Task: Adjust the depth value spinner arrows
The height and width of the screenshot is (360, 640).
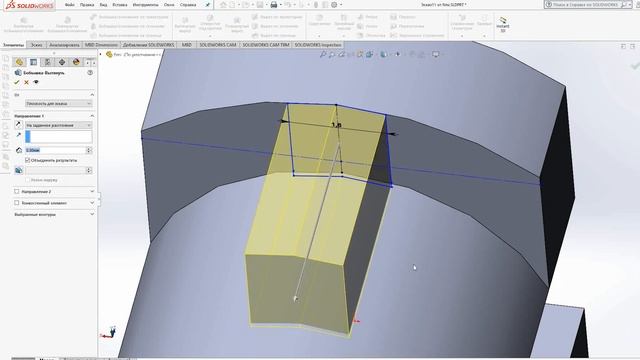Action: click(x=89, y=150)
